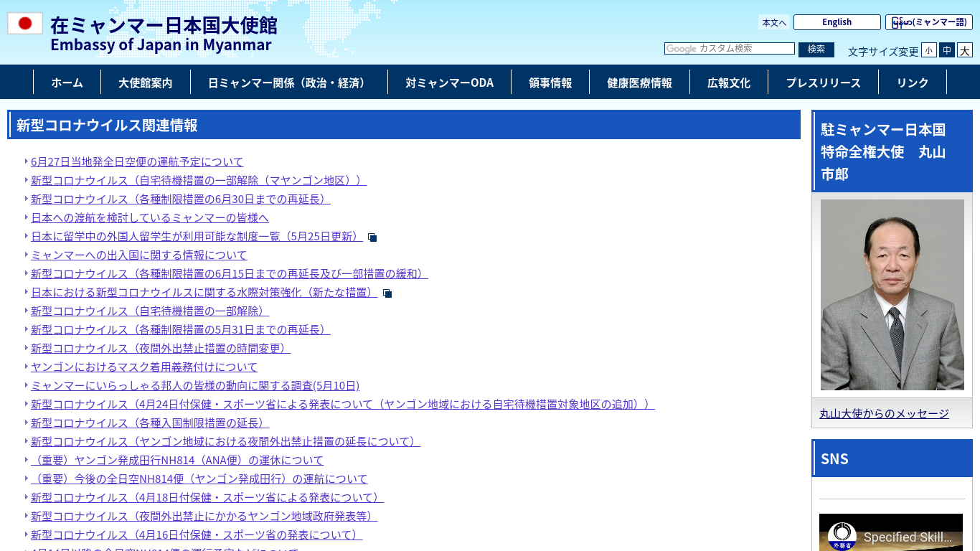Open 4月16日付保健・スポーツ省の発表 link
This screenshot has width=980, height=551.
[x=197, y=535]
